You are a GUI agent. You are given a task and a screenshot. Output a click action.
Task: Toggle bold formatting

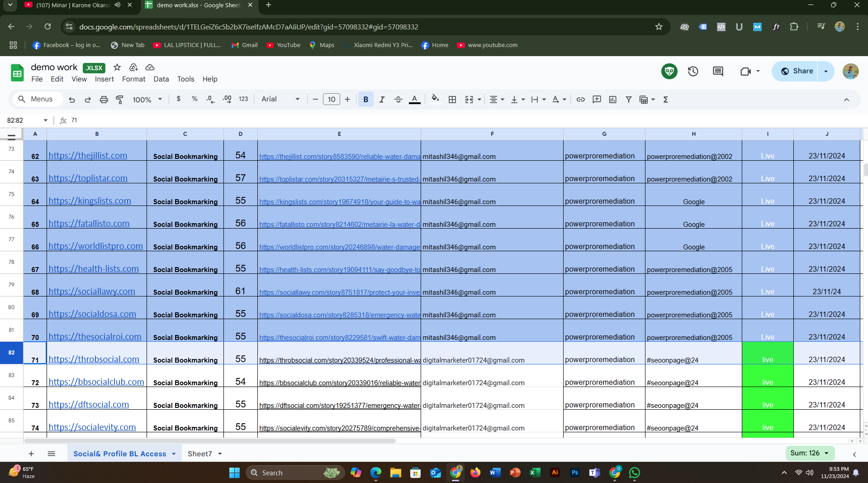(x=365, y=100)
